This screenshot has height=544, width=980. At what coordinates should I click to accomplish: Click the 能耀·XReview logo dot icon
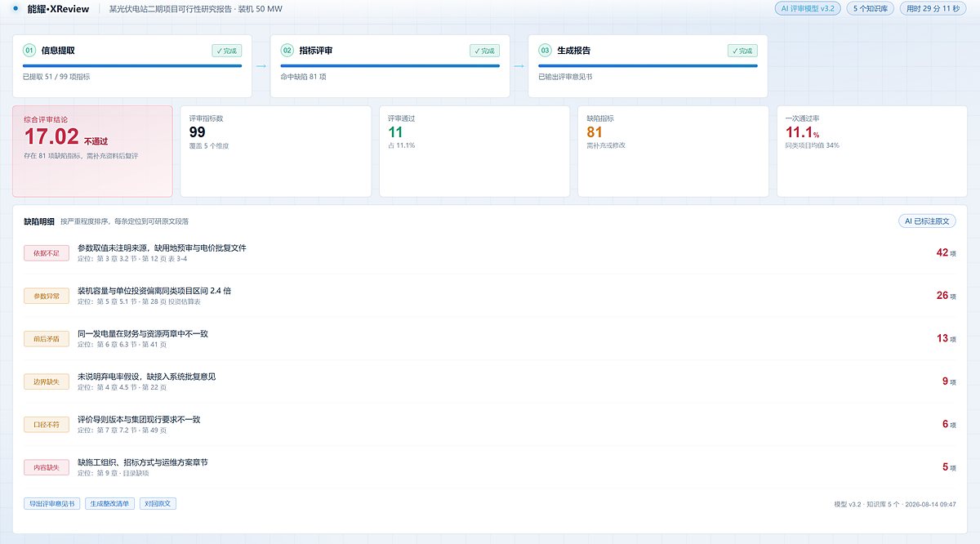coord(17,9)
